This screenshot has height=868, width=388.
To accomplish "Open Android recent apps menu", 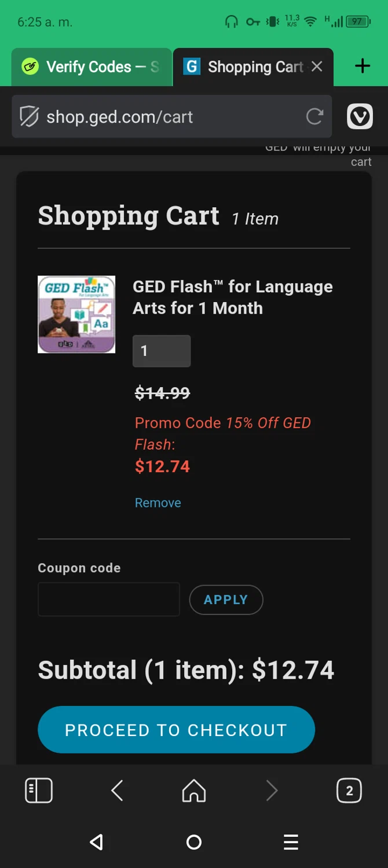I will point(291,842).
